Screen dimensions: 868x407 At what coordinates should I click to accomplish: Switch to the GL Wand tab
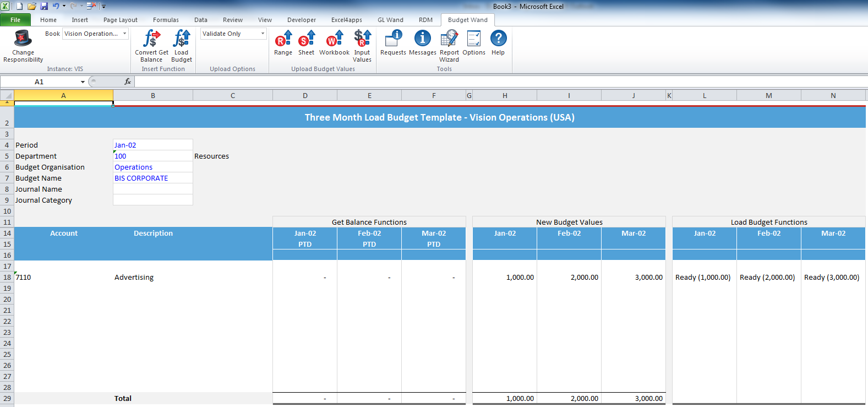tap(390, 20)
